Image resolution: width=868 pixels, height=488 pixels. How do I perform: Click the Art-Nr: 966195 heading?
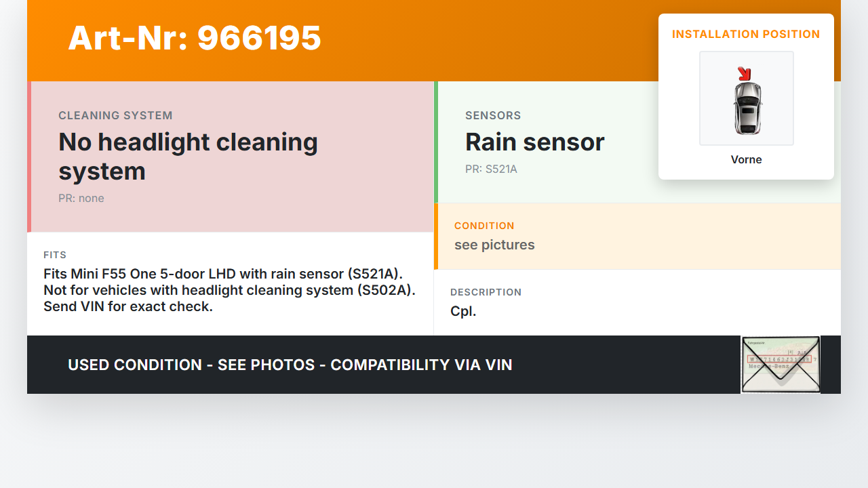click(x=195, y=38)
